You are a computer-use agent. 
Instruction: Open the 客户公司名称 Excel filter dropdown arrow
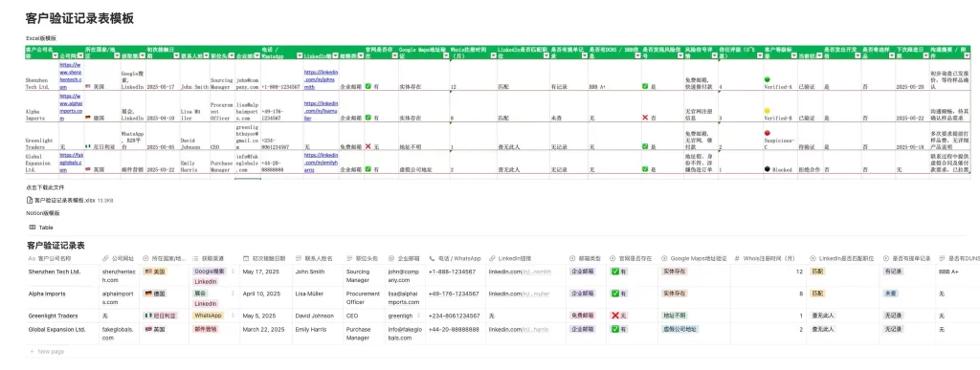56,56
